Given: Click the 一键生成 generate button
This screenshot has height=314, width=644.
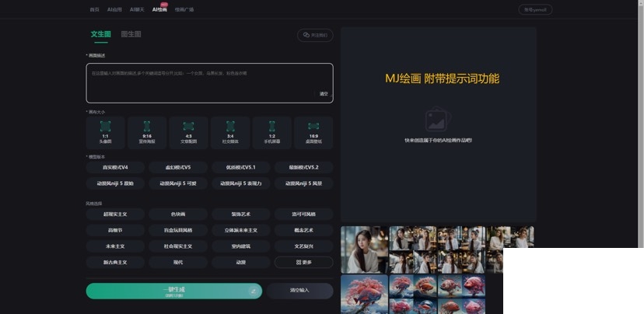Looking at the screenshot, I should click(x=174, y=291).
